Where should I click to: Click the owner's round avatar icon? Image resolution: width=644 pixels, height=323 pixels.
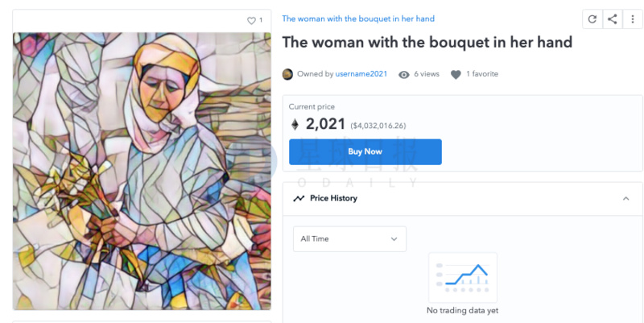287,74
